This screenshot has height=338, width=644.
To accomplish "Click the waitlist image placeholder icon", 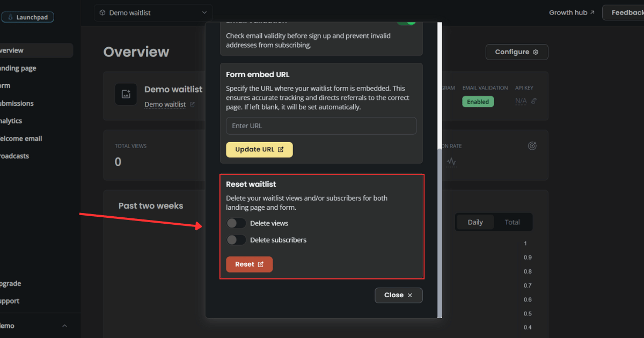I will tap(126, 94).
